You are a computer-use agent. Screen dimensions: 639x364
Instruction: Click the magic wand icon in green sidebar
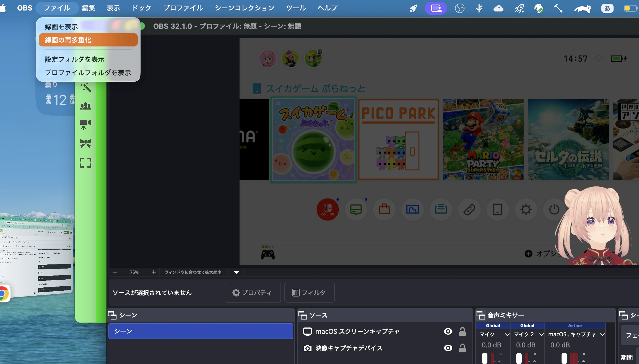[x=85, y=87]
